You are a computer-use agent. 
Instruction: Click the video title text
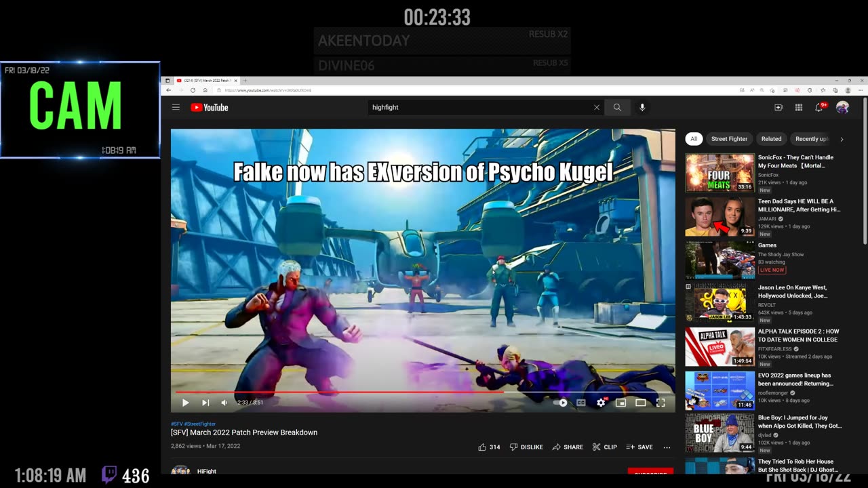tap(244, 432)
